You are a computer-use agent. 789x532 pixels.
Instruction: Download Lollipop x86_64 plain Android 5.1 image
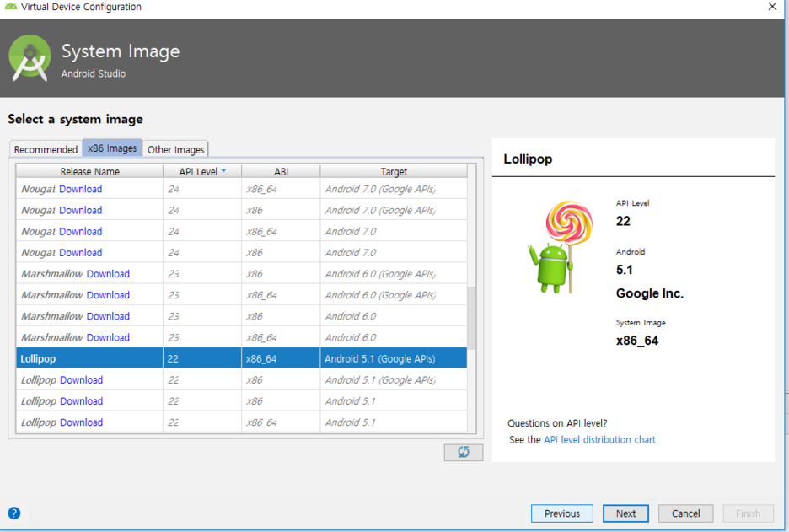[81, 422]
